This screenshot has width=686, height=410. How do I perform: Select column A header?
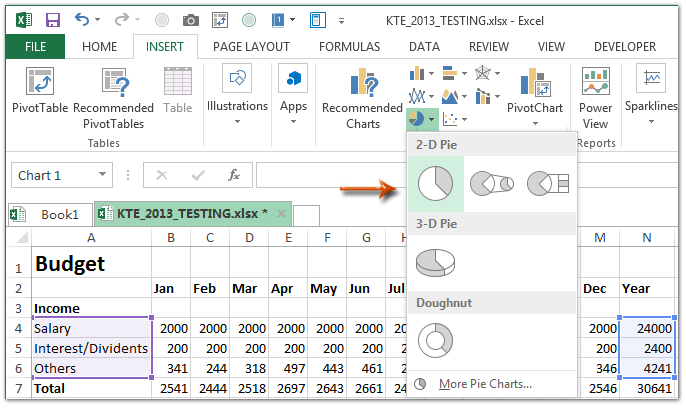click(91, 238)
